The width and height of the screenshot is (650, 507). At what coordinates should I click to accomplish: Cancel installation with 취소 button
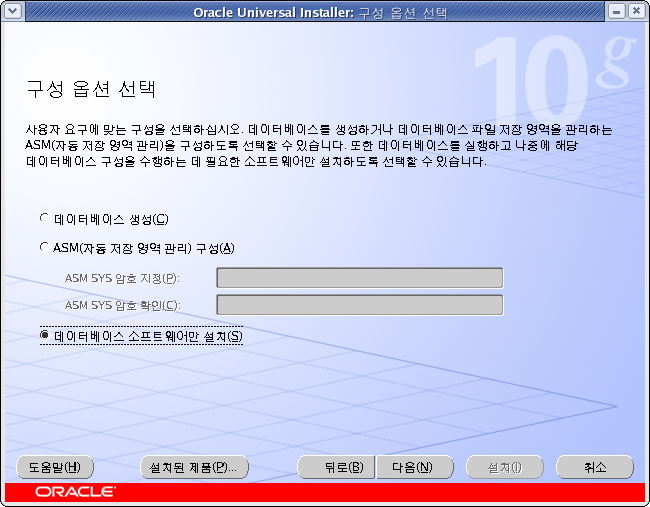[595, 468]
